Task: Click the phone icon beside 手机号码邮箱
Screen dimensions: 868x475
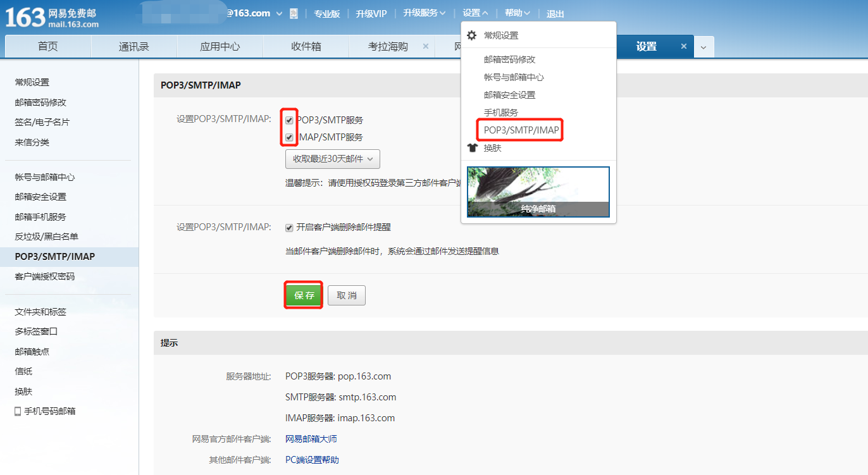Action: pyautogui.click(x=18, y=411)
